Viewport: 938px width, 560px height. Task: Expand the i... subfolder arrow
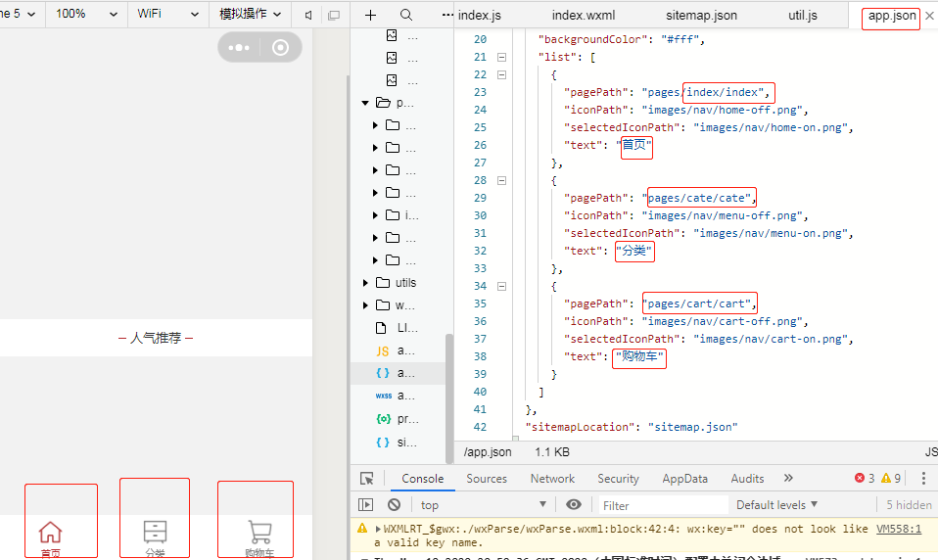point(375,214)
